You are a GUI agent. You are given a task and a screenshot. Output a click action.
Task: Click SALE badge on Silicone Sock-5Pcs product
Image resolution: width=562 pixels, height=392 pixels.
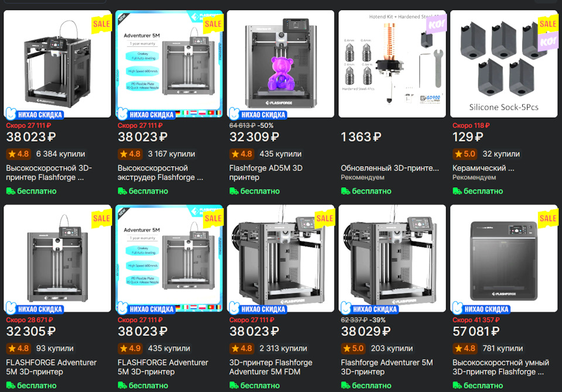(548, 24)
